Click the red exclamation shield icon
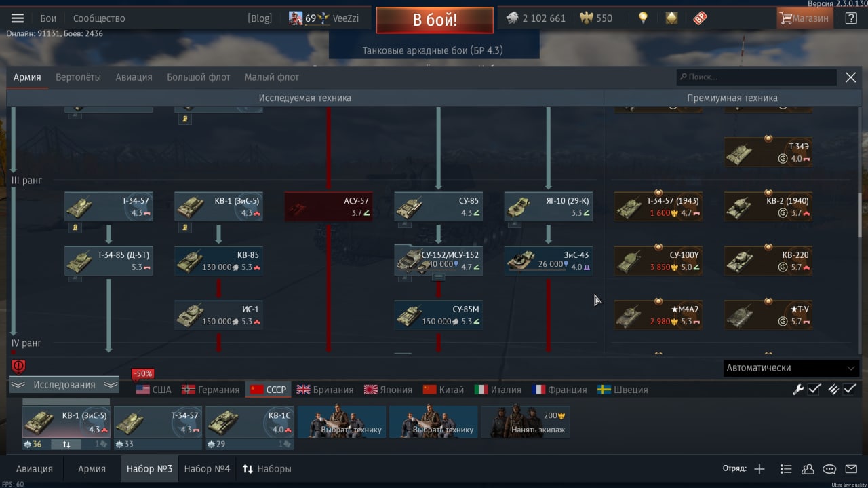Viewport: 868px width, 488px height. 18,367
